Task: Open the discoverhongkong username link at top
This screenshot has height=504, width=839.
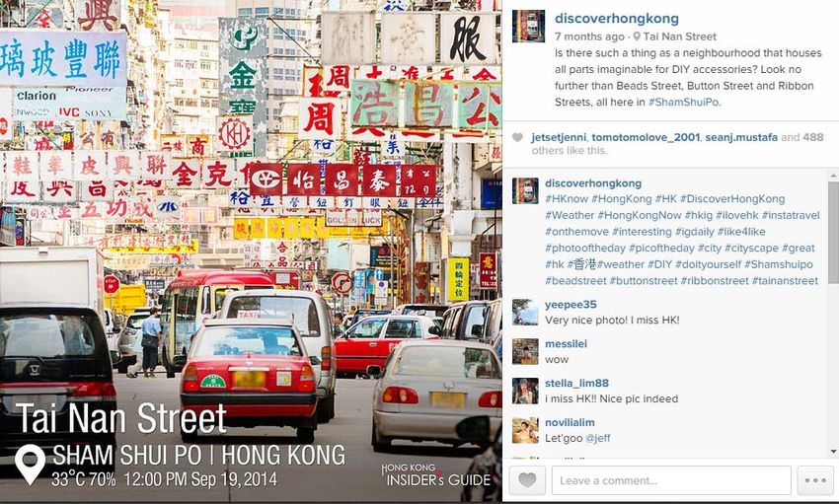Action: coord(616,18)
